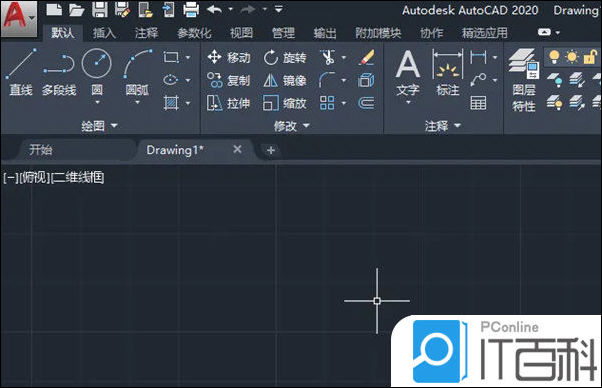Select the hatch fill tool
The width and height of the screenshot is (602, 388).
pos(171,103)
